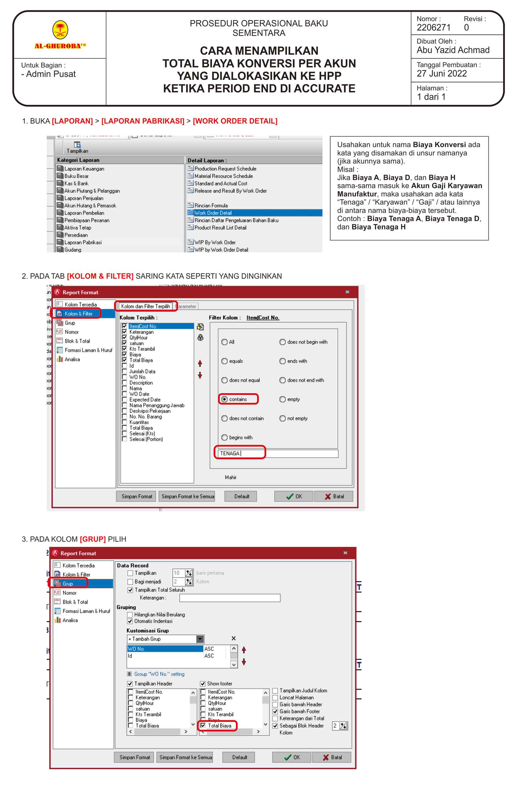The width and height of the screenshot is (517, 812).
Task: Enable the Hilangkan Nilai Berulang checkbox
Action: click(x=130, y=614)
